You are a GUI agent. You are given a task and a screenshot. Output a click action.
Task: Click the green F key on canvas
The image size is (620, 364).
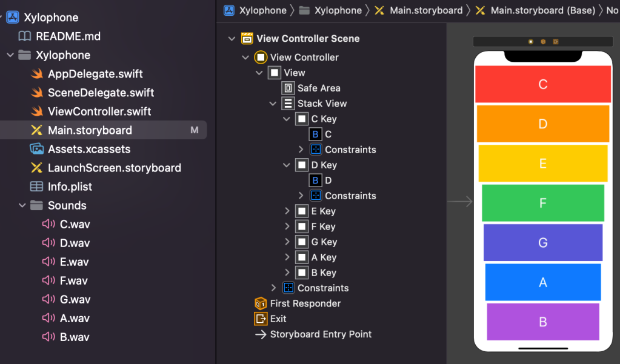coord(542,203)
